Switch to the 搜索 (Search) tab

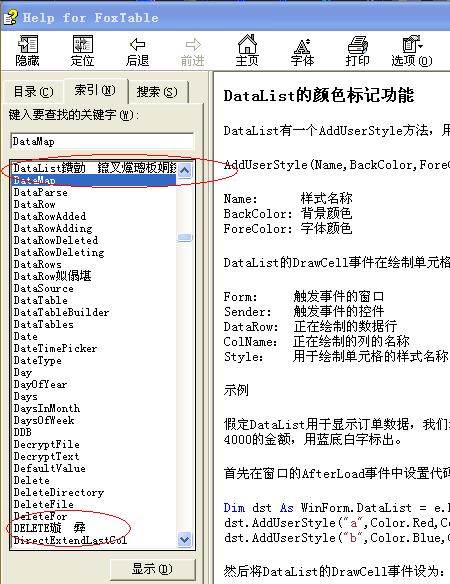[157, 92]
